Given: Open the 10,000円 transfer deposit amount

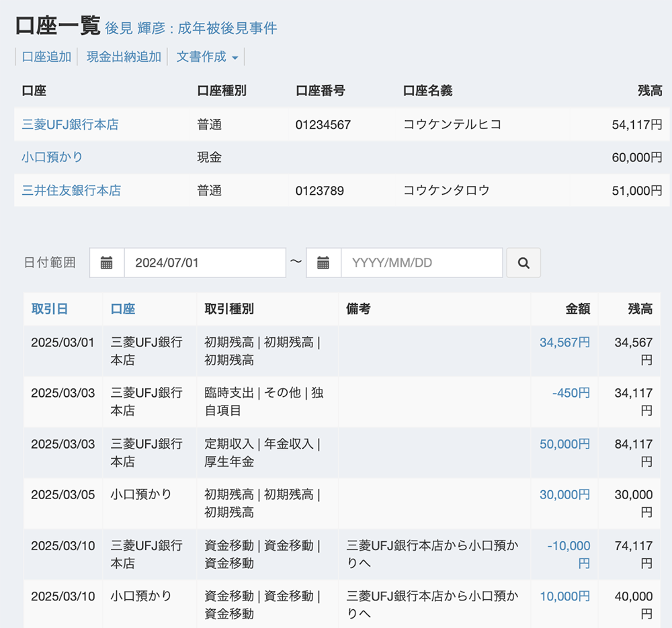Looking at the screenshot, I should pyautogui.click(x=564, y=596).
